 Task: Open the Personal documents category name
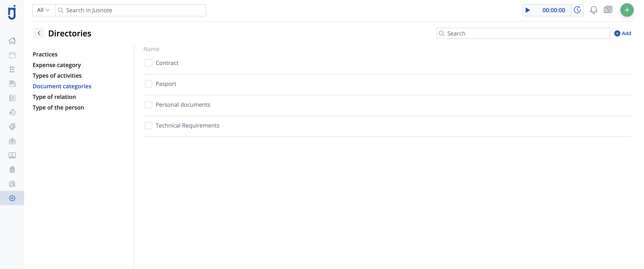[x=183, y=104]
